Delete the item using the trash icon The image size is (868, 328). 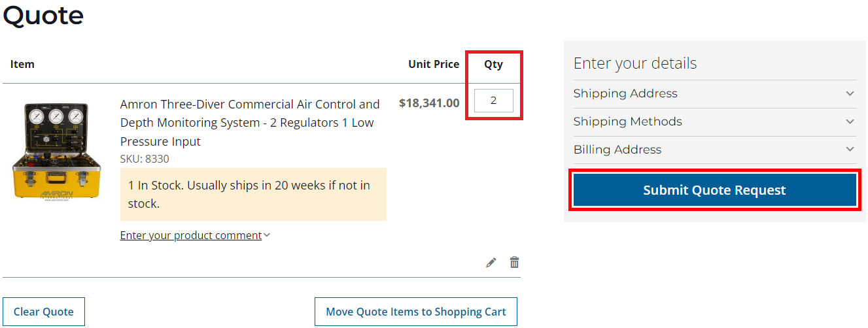(515, 263)
